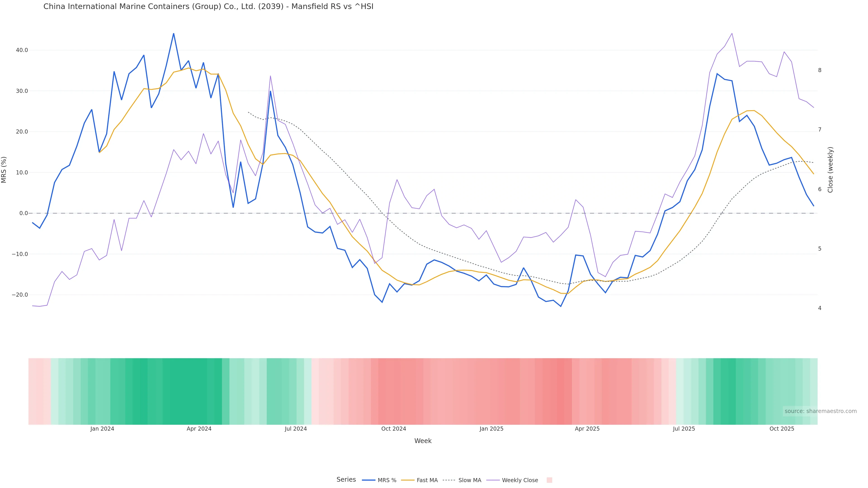
Task: Click the 40.0 tick on MRS axis
Action: click(x=22, y=50)
